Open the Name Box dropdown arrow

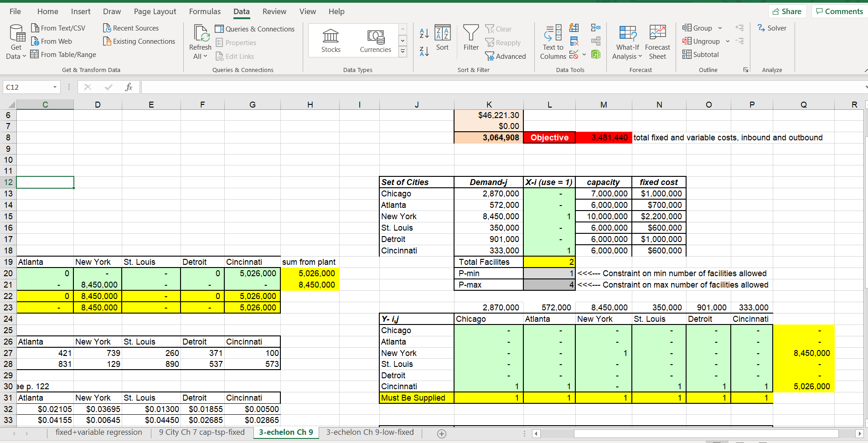pyautogui.click(x=55, y=87)
